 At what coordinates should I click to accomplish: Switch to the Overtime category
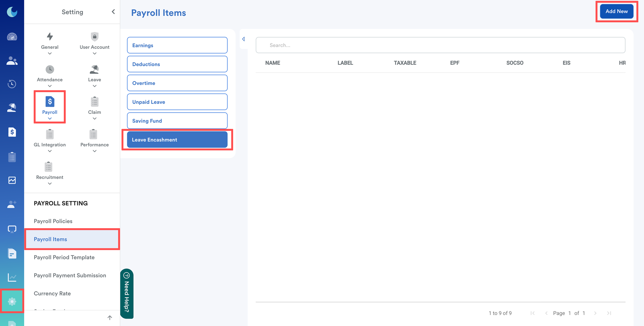[x=177, y=83]
